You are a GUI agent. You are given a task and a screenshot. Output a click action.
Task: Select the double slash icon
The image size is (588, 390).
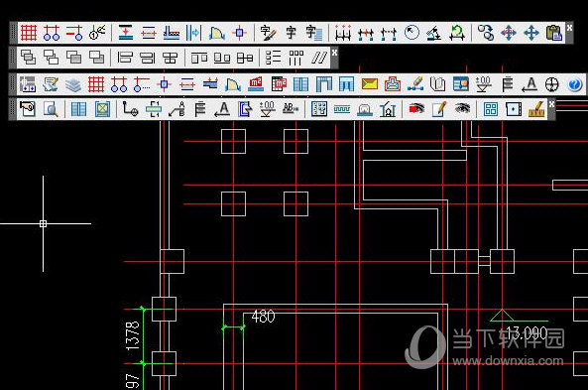(318, 58)
